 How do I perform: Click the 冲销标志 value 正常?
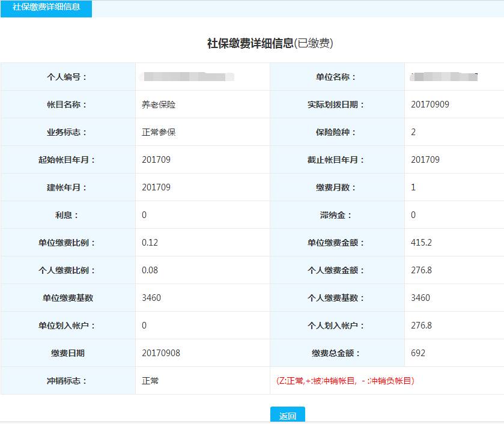[x=150, y=381]
